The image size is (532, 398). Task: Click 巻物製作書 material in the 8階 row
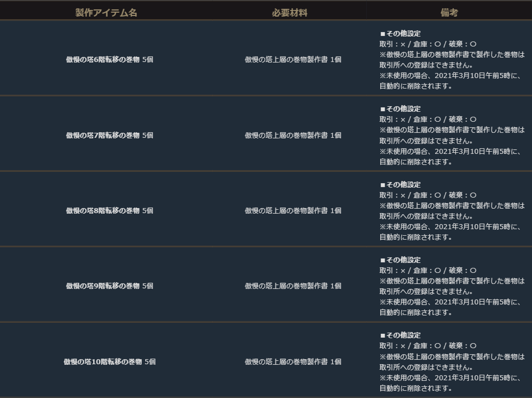click(x=293, y=210)
